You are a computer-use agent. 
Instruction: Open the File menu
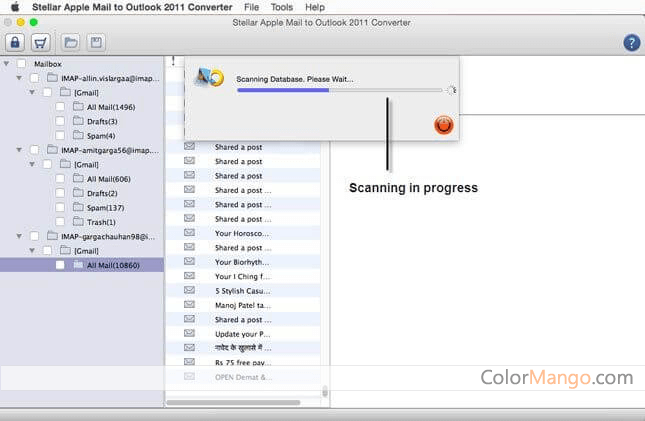251,7
